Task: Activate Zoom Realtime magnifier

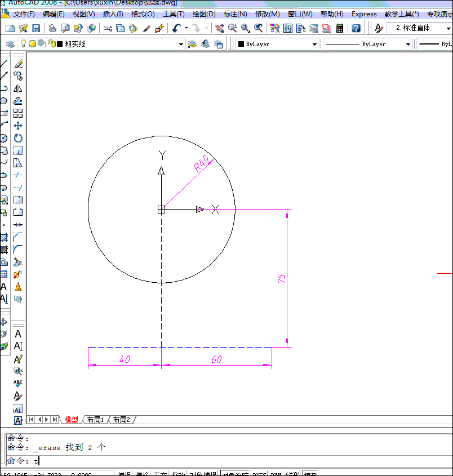Action: point(233,28)
